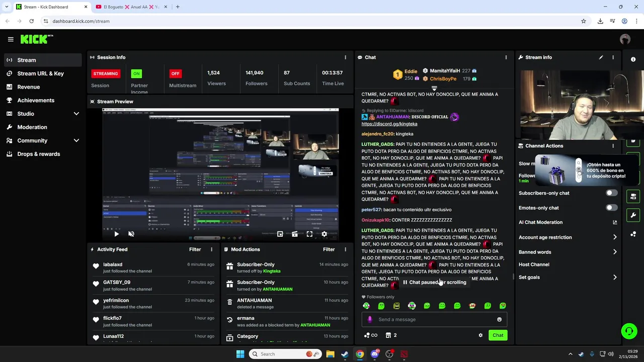Open the Achievements page
The height and width of the screenshot is (362, 644).
pos(42,100)
